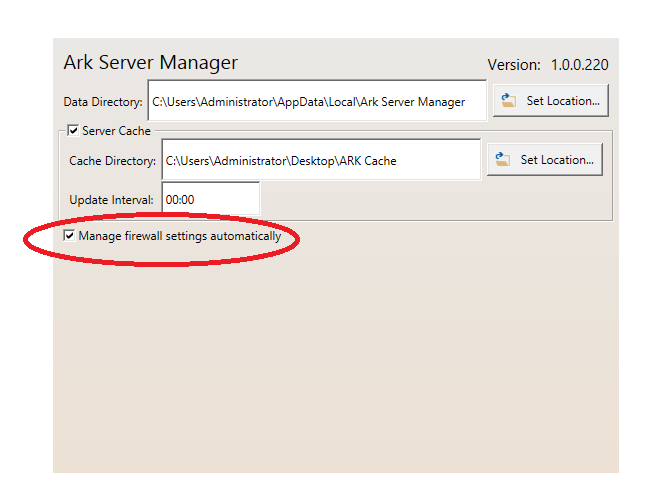The image size is (662, 502).
Task: Click the Ark Server Manager title heading
Action: point(151,62)
